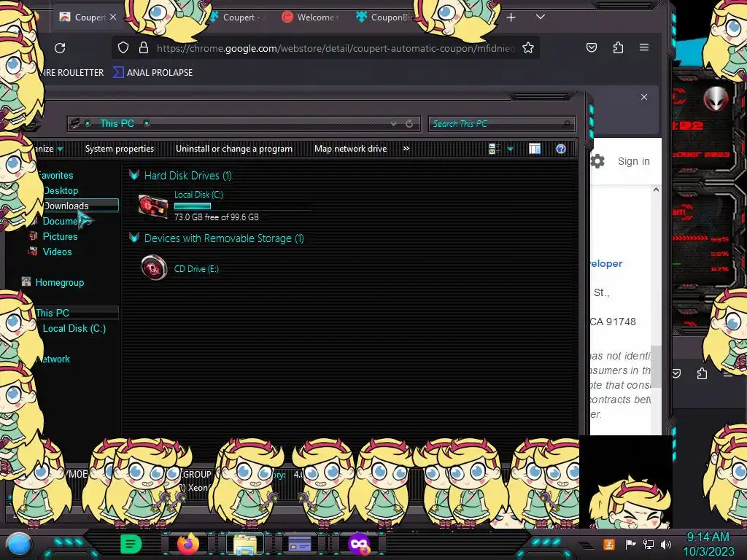
Task: Select Network in navigation pane
Action: [x=54, y=359]
